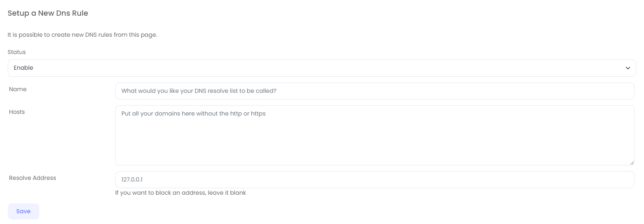Grab the Hosts textarea resize handle
Viewport: 644px width, 224px height.
(632, 163)
